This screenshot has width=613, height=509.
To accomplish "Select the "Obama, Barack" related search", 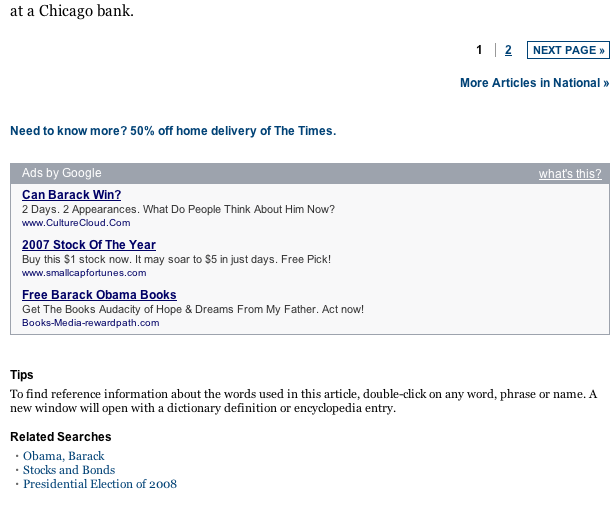I will pyautogui.click(x=64, y=456).
